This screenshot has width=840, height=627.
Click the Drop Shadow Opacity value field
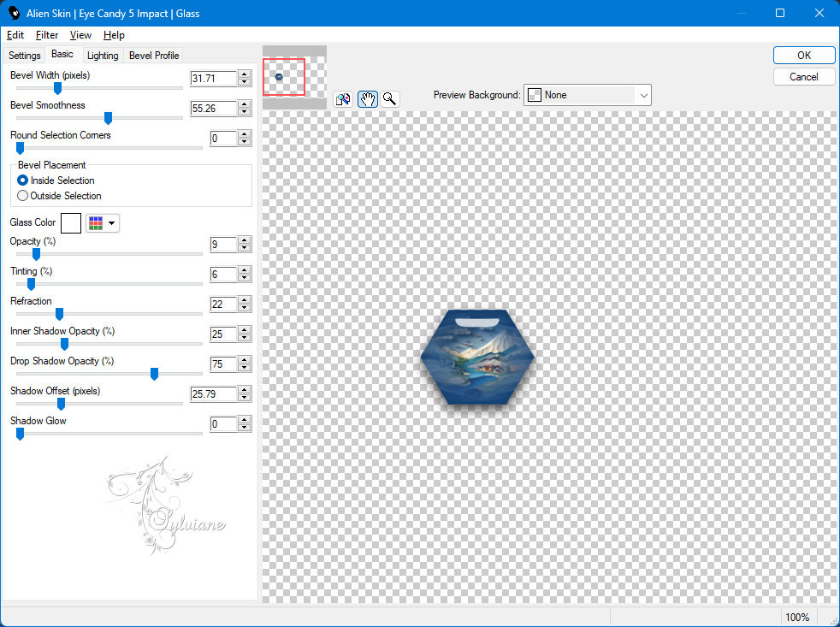pos(223,364)
